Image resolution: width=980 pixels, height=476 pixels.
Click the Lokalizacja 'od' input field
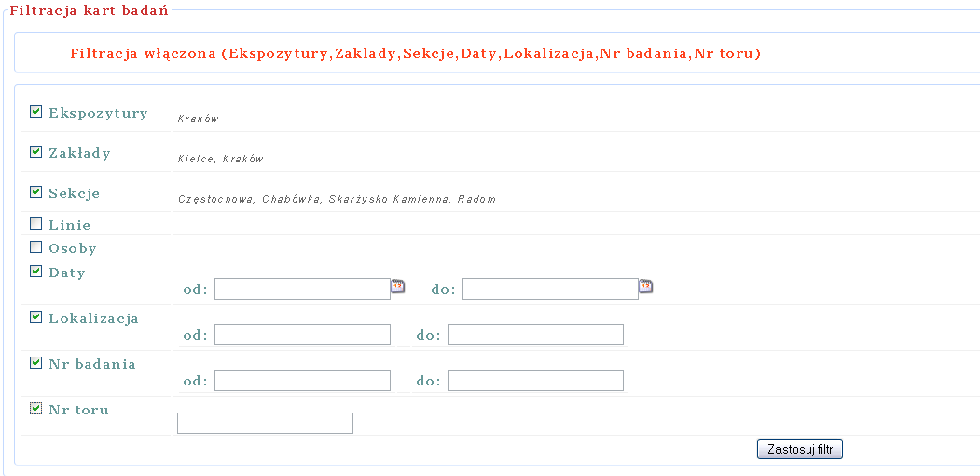point(302,335)
